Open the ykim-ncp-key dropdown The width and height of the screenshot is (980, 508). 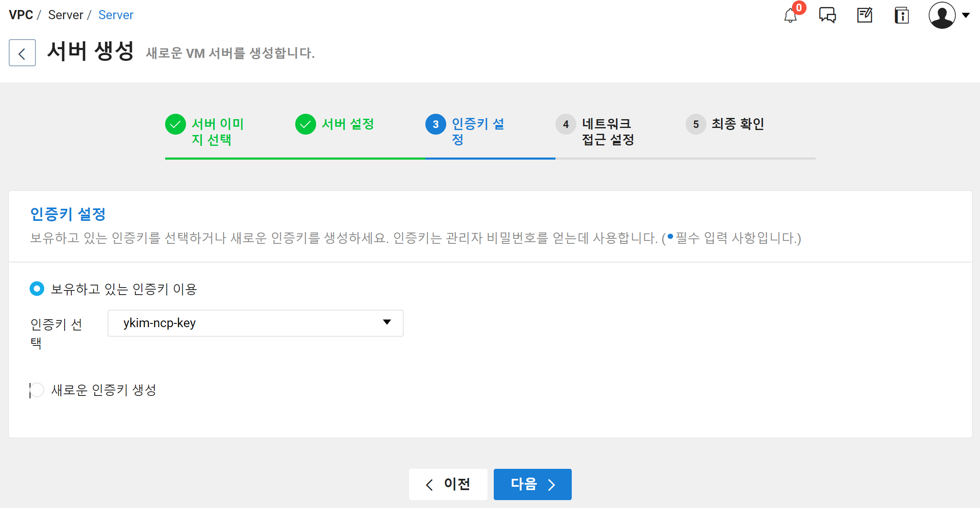click(x=255, y=323)
